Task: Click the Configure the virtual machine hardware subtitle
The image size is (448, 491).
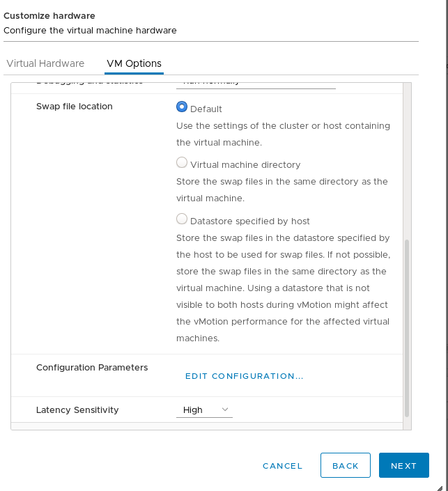Action: 90,31
